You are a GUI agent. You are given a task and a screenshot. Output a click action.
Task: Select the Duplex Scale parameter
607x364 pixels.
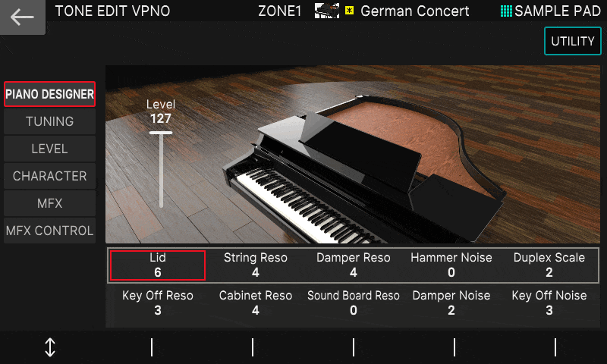pos(549,265)
